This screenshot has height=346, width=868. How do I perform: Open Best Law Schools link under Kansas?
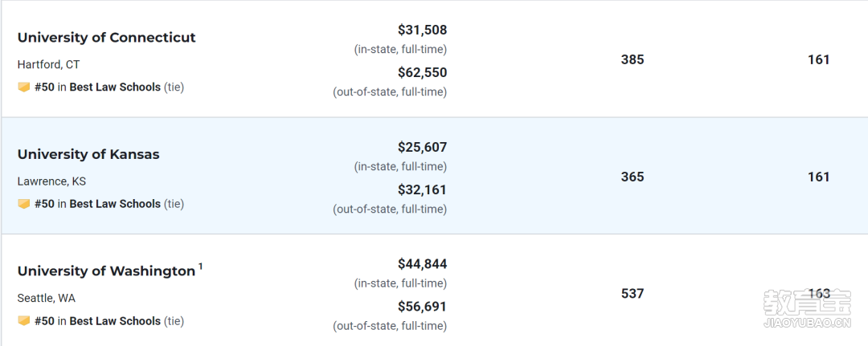coord(115,204)
